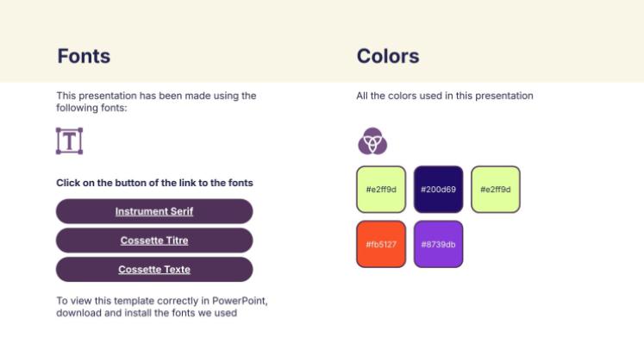Click the bold 'Click on the button' instruction

click(x=154, y=183)
